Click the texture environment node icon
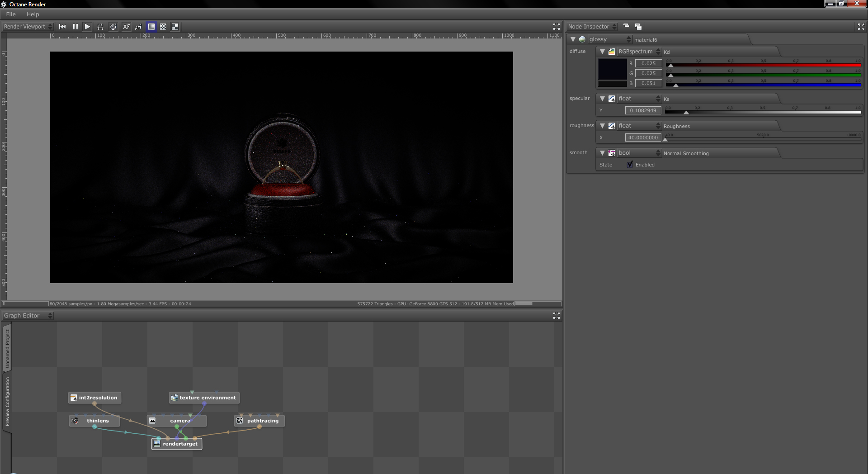This screenshot has height=474, width=868. pyautogui.click(x=175, y=398)
